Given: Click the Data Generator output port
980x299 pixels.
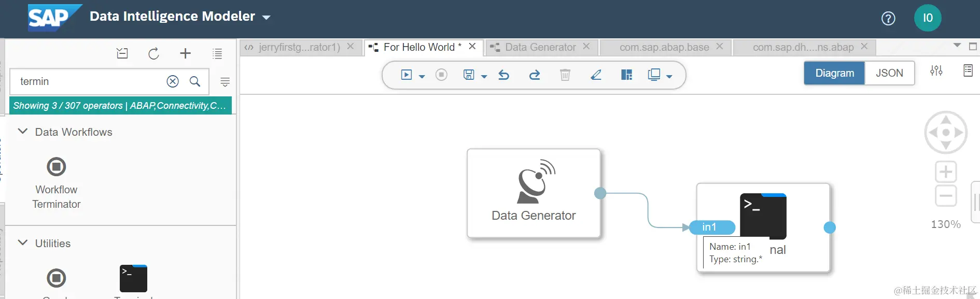Looking at the screenshot, I should (x=600, y=193).
